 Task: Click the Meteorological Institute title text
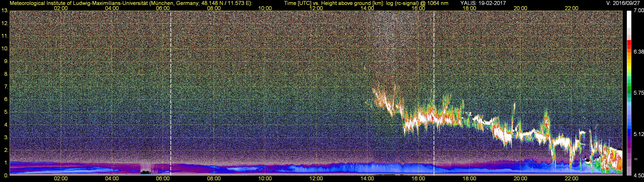[x=131, y=3]
